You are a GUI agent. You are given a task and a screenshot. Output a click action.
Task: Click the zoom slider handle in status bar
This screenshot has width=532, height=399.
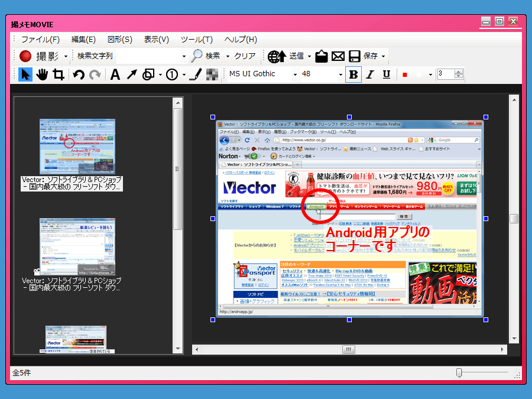point(459,372)
